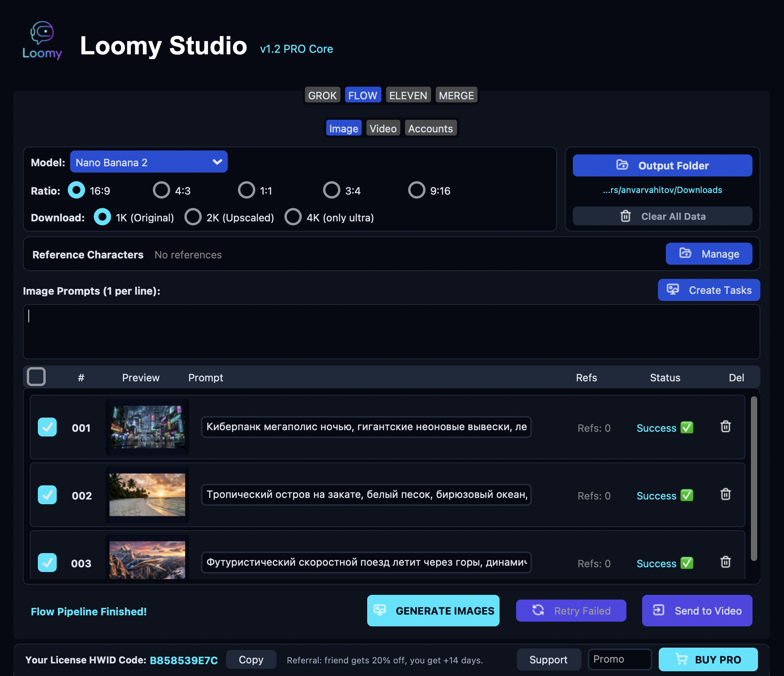784x676 pixels.
Task: Open the mountain train preview thumbnail
Action: coord(147,560)
